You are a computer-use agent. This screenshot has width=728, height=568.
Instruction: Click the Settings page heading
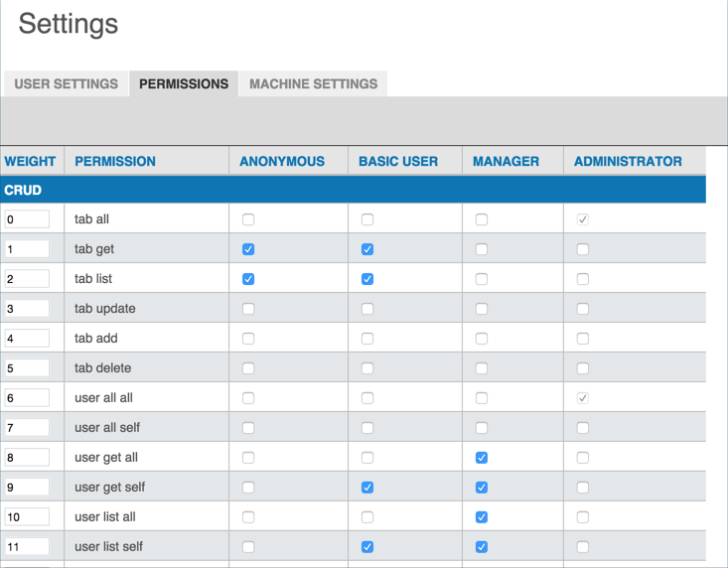pyautogui.click(x=69, y=24)
